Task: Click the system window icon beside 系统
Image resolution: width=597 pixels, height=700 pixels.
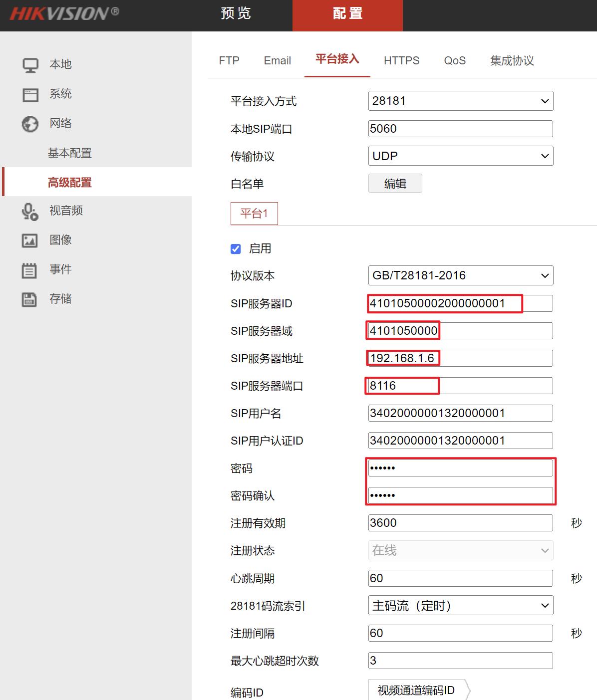Action: coord(30,94)
